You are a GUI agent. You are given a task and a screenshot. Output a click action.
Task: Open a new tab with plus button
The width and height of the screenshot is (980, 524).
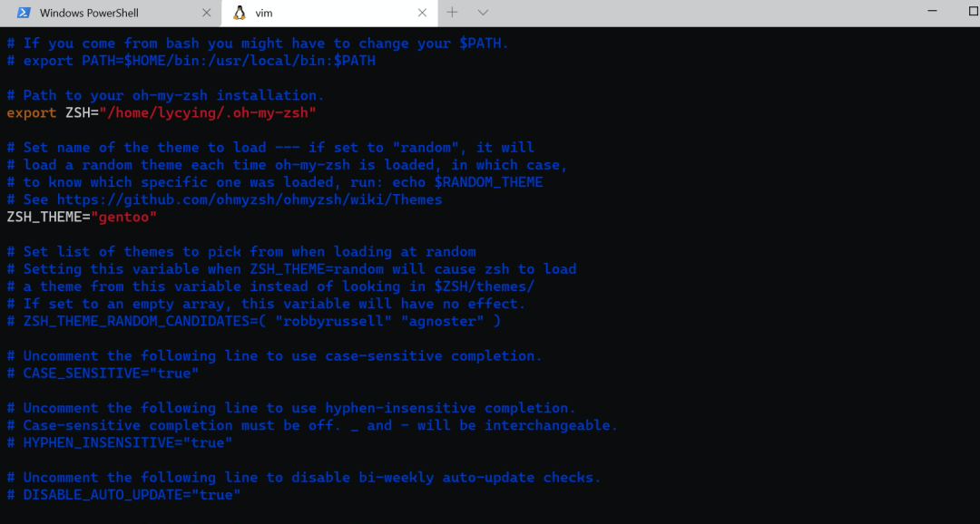(x=452, y=13)
